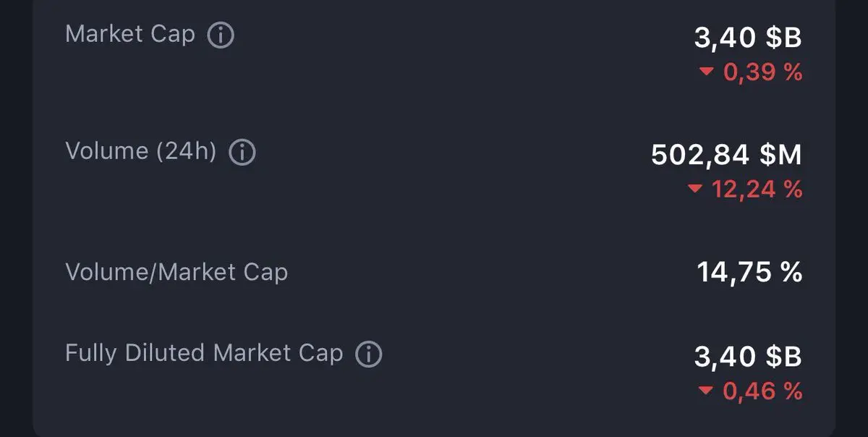
Task: Click the dark margin left of the card
Action: 14,217
